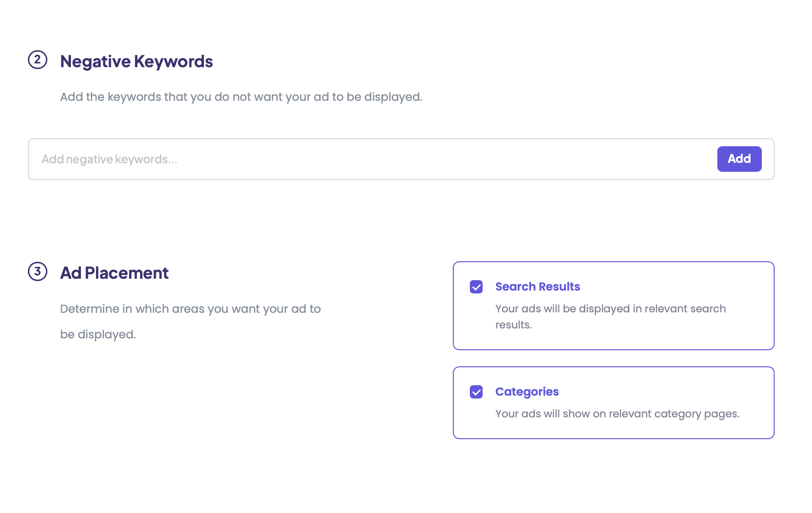The image size is (812, 513).
Task: Click the word 'results.' under Search Results
Action: pos(513,325)
